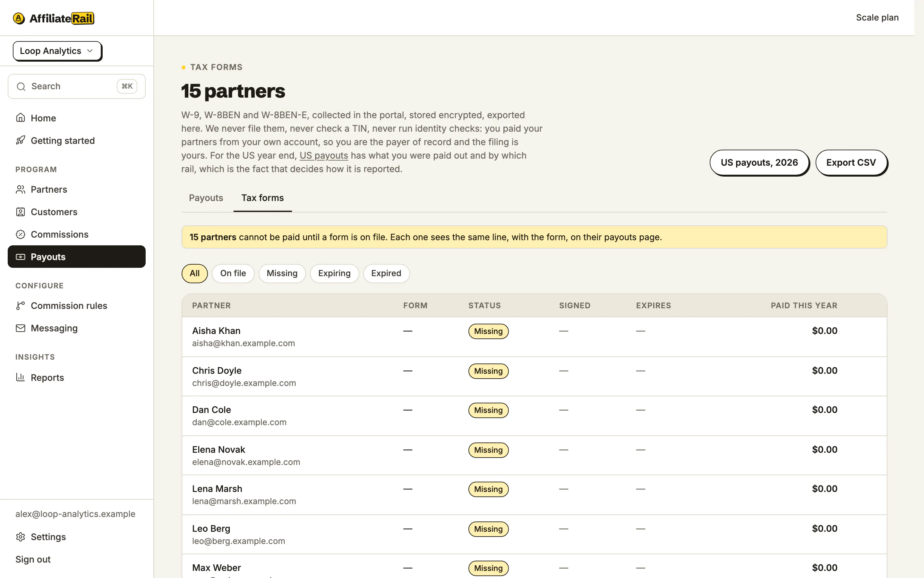Click the Scale plan label

pyautogui.click(x=877, y=18)
